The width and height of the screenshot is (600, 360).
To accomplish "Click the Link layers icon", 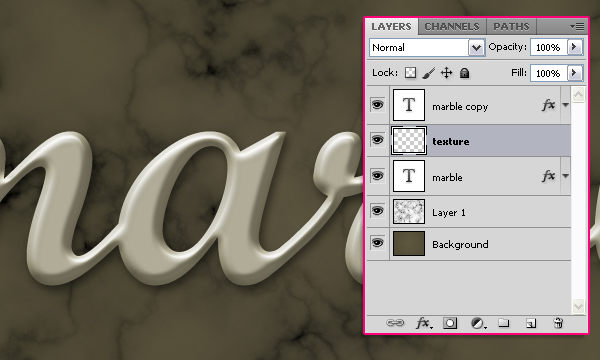I will point(395,323).
